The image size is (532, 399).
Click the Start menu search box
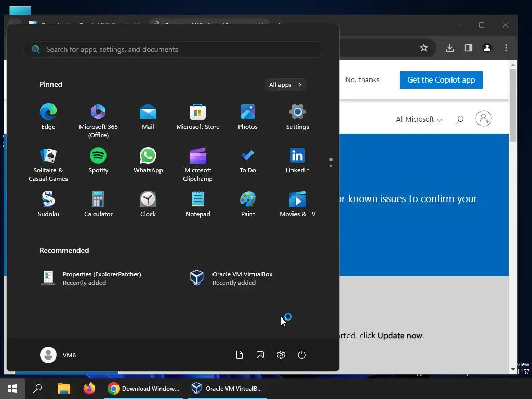(x=173, y=49)
